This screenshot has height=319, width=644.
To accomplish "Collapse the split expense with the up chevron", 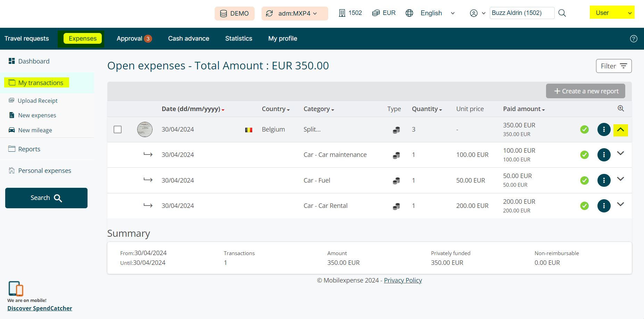I will click(620, 130).
